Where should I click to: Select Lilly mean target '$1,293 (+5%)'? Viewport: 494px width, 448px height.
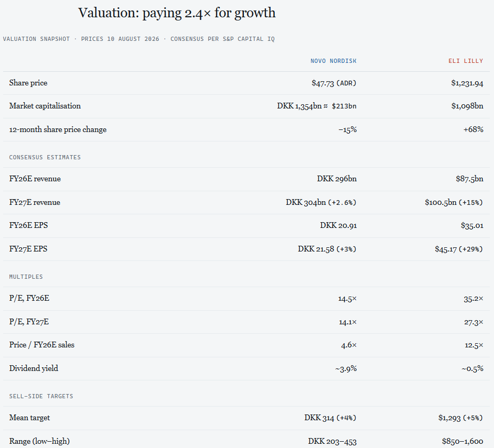pyautogui.click(x=460, y=418)
